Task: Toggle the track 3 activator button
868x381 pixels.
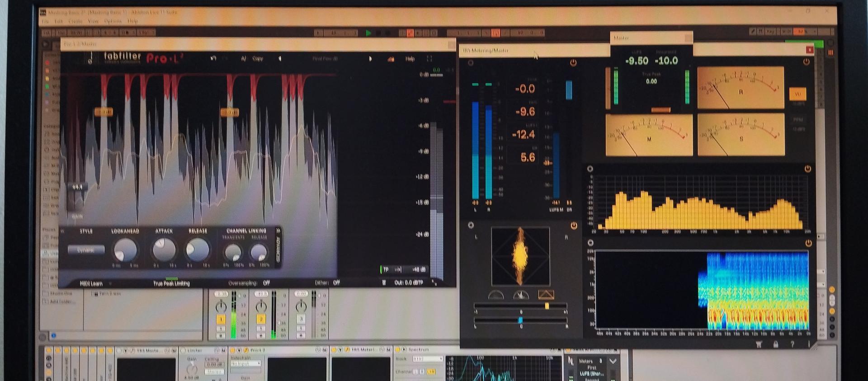Action: [301, 319]
